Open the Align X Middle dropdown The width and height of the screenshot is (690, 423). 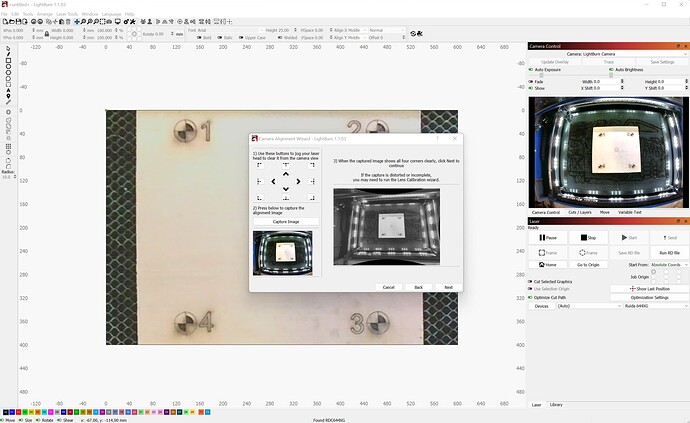(x=348, y=30)
